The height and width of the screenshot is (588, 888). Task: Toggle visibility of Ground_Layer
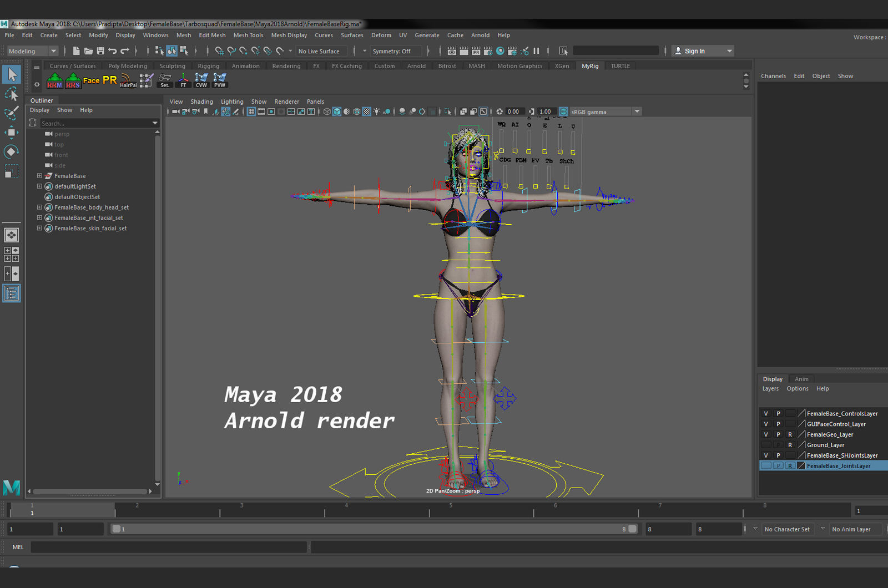(x=766, y=445)
